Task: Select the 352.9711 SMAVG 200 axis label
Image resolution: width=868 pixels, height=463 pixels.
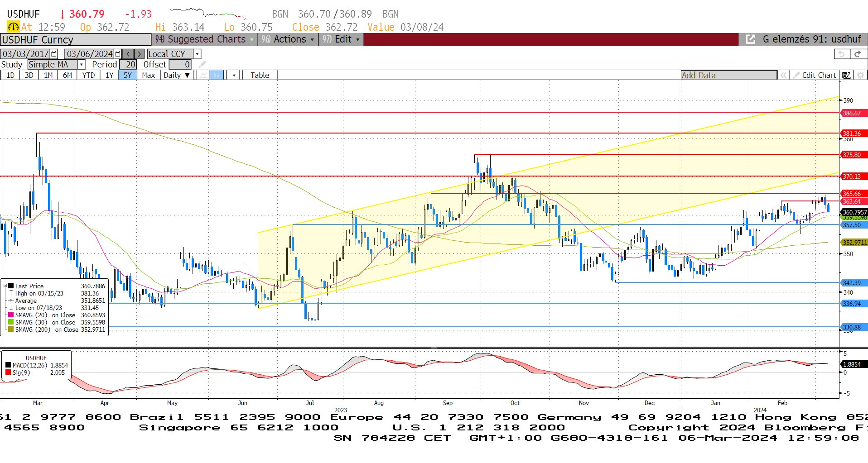Action: [x=854, y=243]
